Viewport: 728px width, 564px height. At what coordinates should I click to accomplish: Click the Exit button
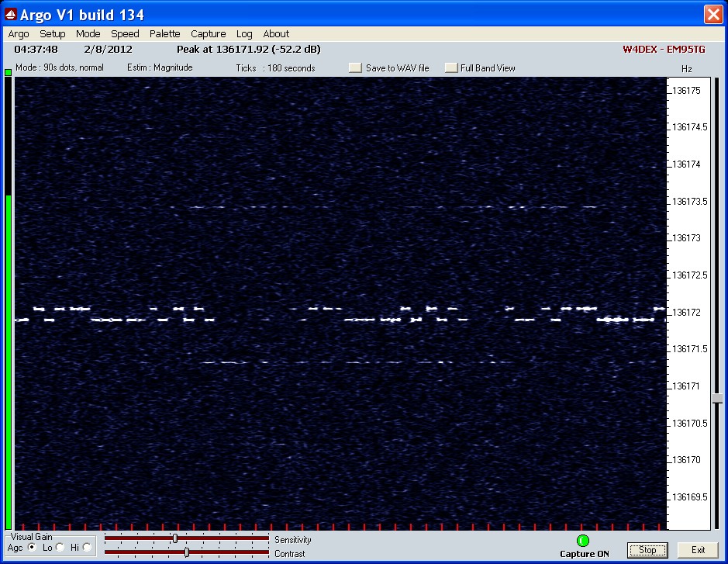[698, 550]
